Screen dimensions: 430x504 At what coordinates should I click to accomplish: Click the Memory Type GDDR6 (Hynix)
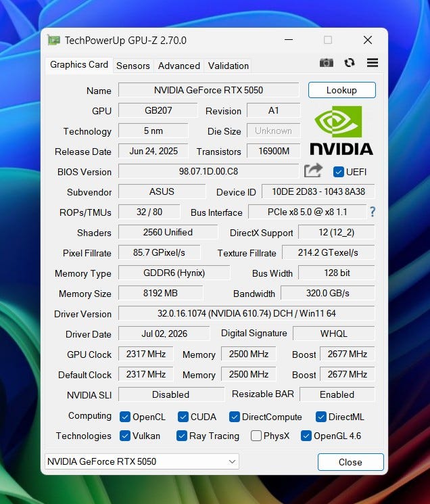[174, 273]
